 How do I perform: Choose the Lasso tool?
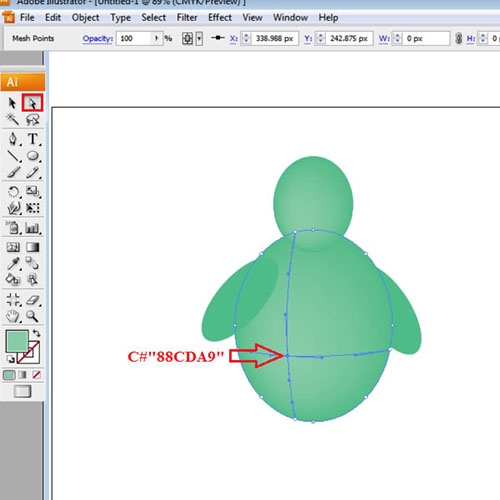point(33,120)
